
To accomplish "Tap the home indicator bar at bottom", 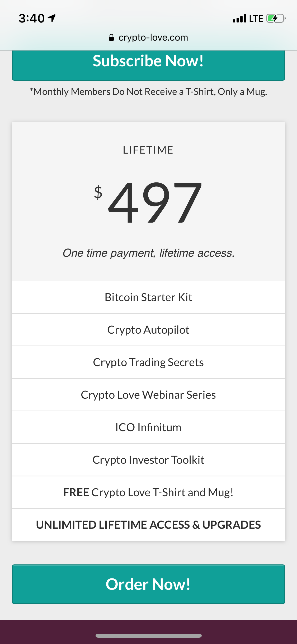I will [x=148, y=636].
